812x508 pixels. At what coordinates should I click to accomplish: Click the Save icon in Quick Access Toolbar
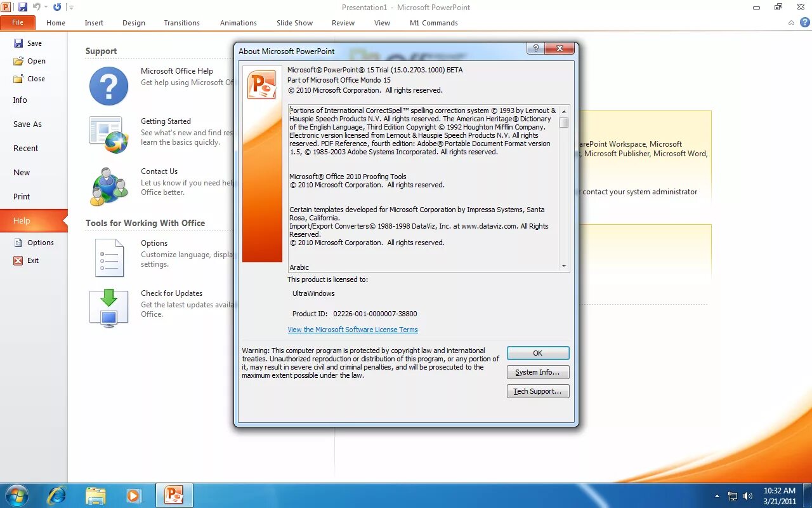[23, 7]
